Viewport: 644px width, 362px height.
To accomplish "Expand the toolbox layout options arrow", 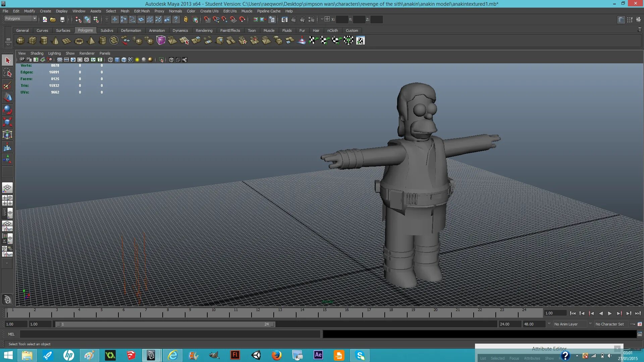I will pos(7,263).
